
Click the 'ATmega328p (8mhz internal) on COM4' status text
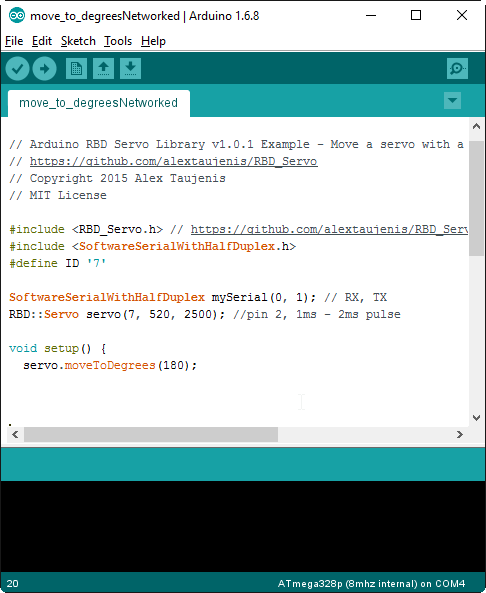coord(371,584)
